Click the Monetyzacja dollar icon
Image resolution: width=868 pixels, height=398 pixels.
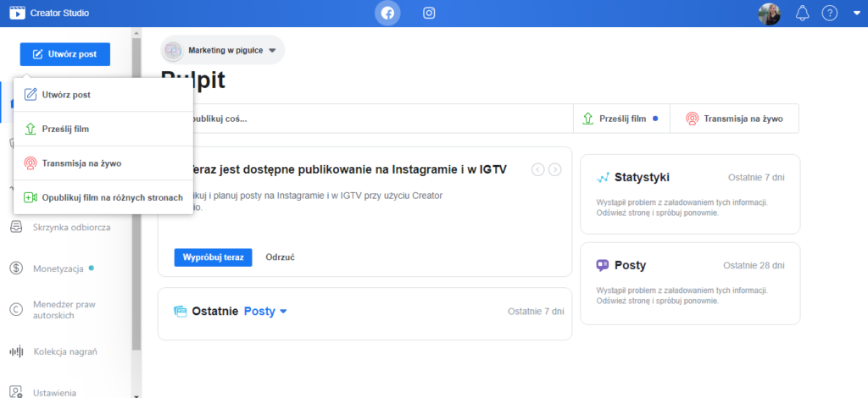[16, 268]
